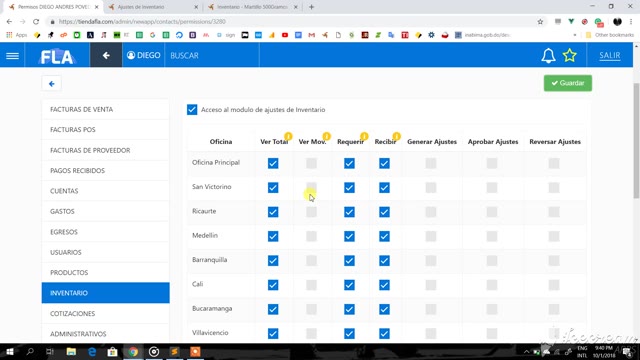Uncheck Recibir for Ricaurte

click(384, 212)
